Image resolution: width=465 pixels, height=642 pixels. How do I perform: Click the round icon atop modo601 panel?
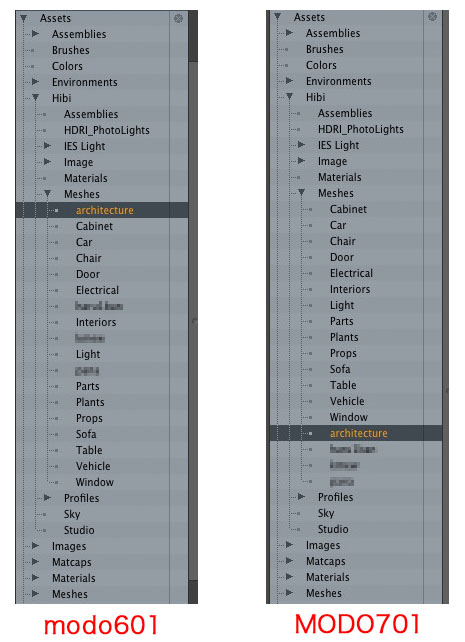[x=178, y=18]
